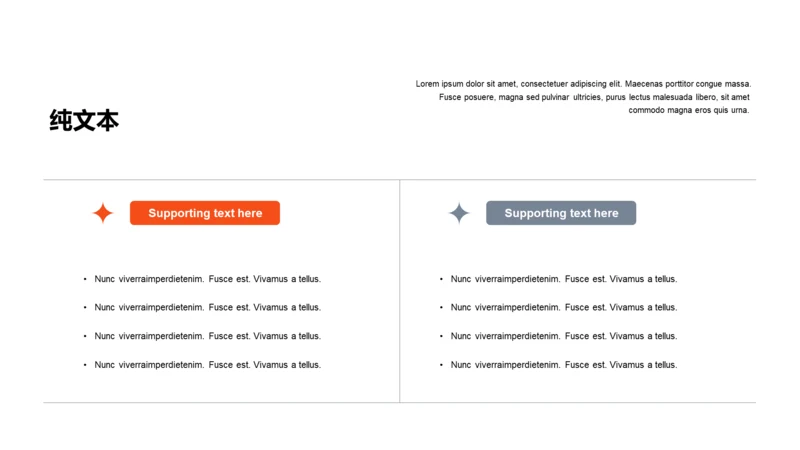
Task: Select the orange Supporting text here button
Action: pyautogui.click(x=205, y=213)
